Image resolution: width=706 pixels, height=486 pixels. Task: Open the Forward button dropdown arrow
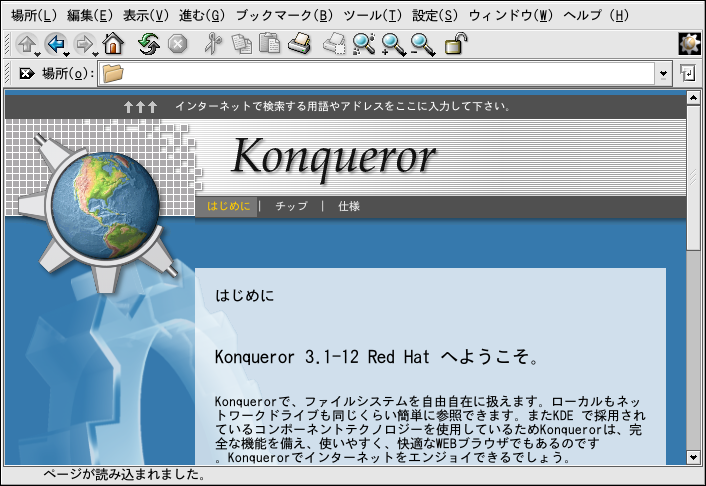[95, 51]
